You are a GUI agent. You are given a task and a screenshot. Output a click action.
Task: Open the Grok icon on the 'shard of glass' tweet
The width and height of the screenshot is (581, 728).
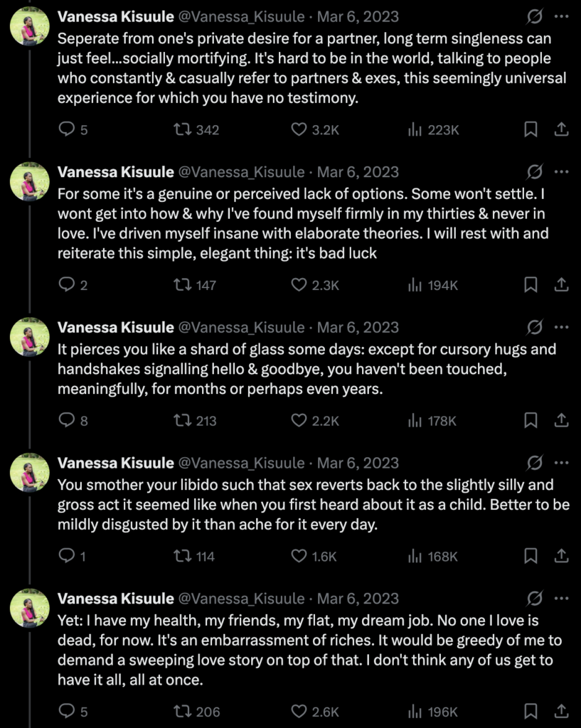pos(535,328)
